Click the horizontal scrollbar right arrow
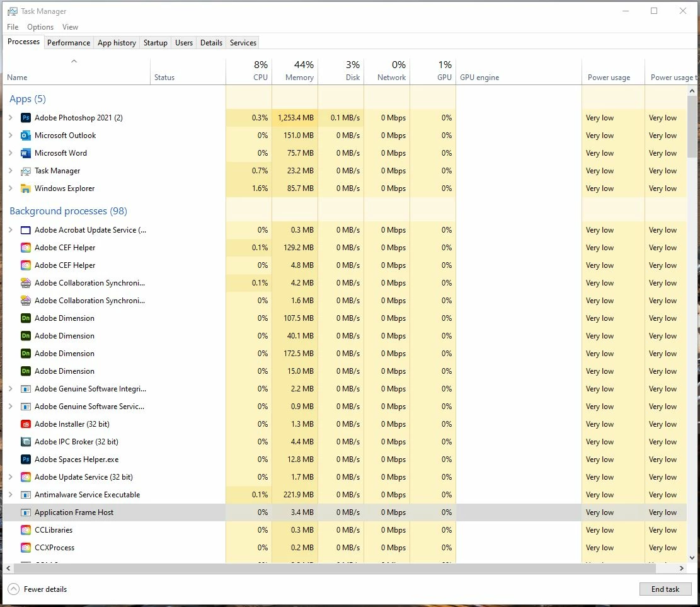 point(681,569)
